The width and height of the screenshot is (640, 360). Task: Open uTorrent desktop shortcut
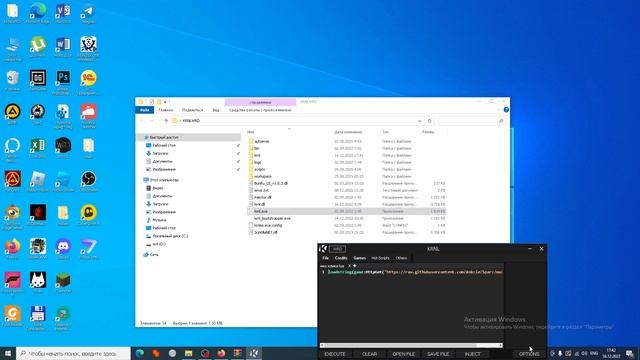(38, 47)
